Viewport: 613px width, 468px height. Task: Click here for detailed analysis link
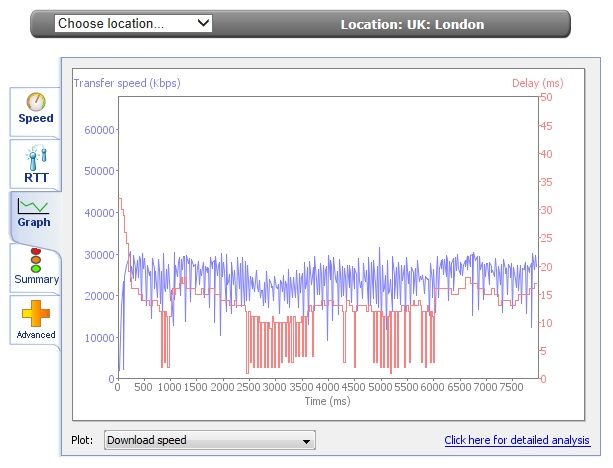coord(517,440)
